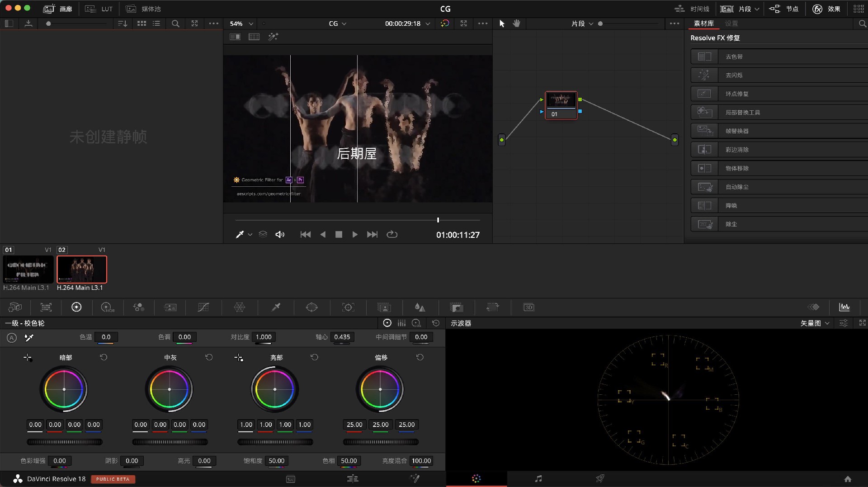Play the clip forward

(x=354, y=234)
